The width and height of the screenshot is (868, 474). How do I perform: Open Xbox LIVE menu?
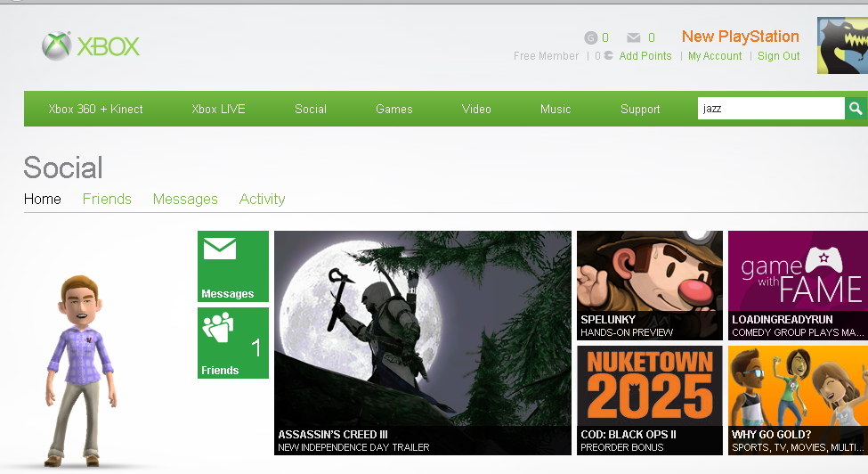(218, 109)
